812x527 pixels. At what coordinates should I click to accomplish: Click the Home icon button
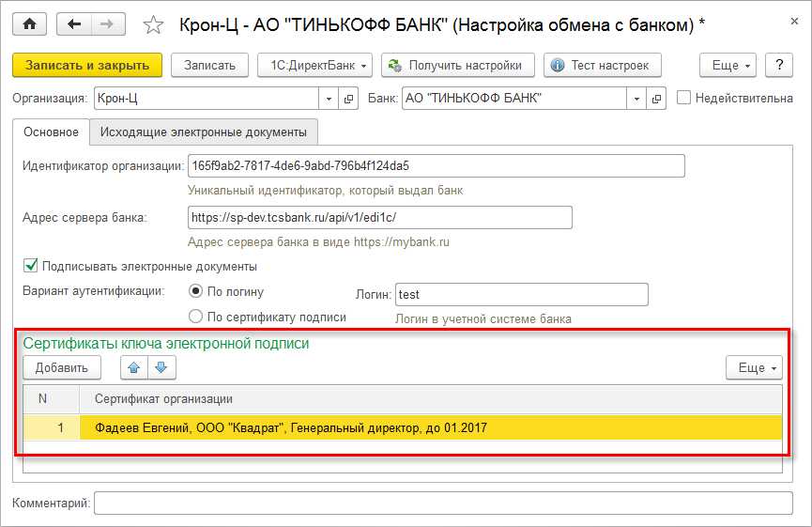(x=31, y=24)
